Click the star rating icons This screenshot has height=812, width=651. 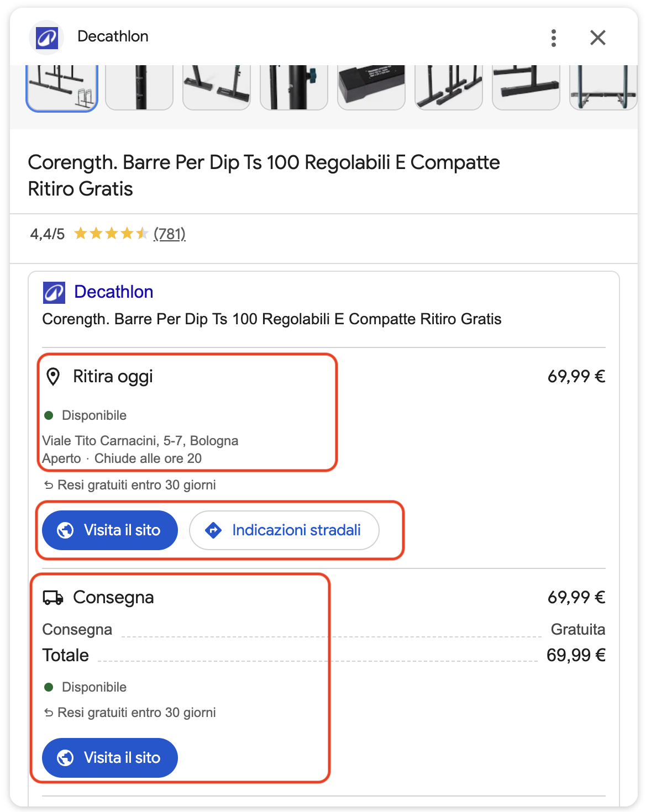[111, 234]
